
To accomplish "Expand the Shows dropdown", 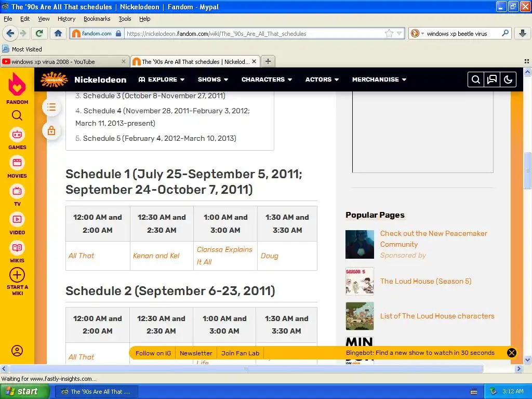I will 212,79.
